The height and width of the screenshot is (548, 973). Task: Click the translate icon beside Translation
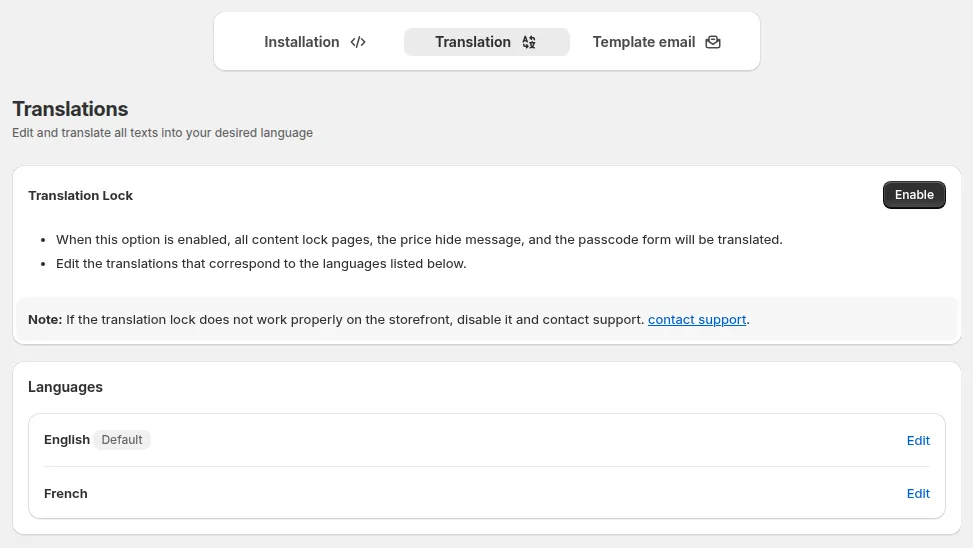coord(529,42)
